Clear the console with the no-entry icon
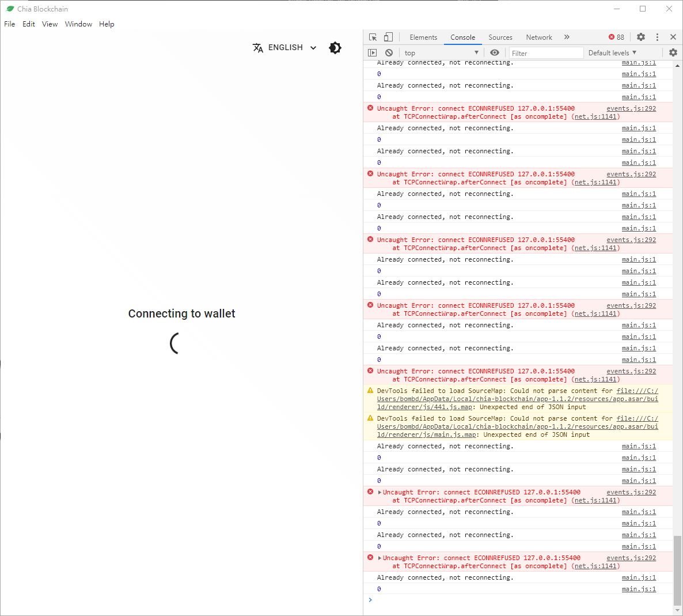Screen dimensions: 683x616 (x=389, y=52)
